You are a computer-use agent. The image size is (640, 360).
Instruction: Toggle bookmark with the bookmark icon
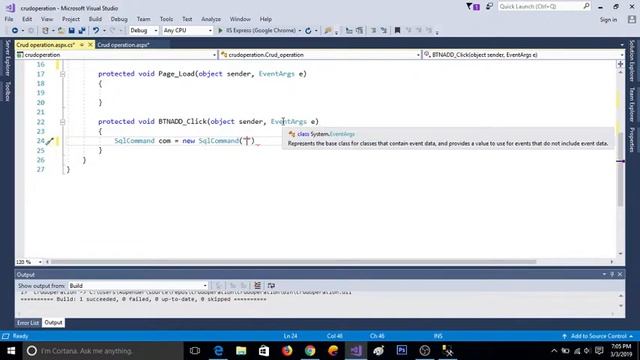(x=397, y=31)
